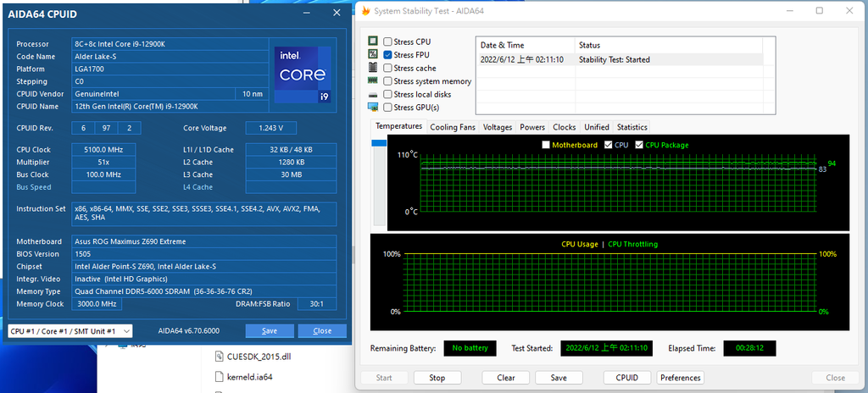Image resolution: width=868 pixels, height=393 pixels.
Task: Click the Bus Speed label link
Action: coord(34,187)
